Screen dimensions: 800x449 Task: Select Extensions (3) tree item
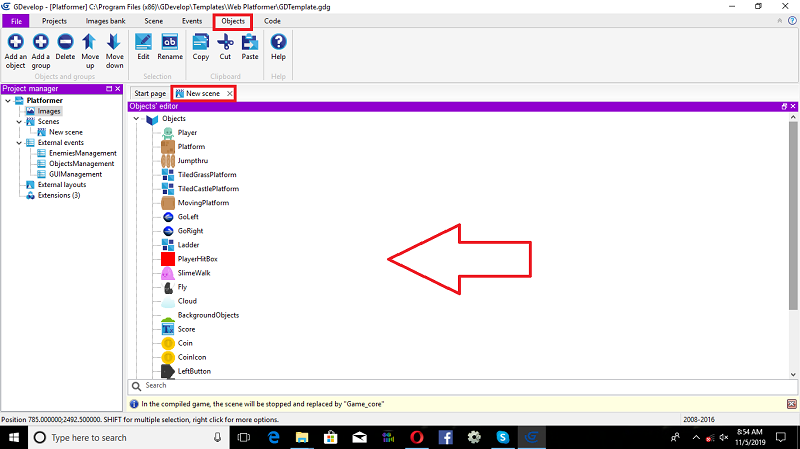coord(59,195)
